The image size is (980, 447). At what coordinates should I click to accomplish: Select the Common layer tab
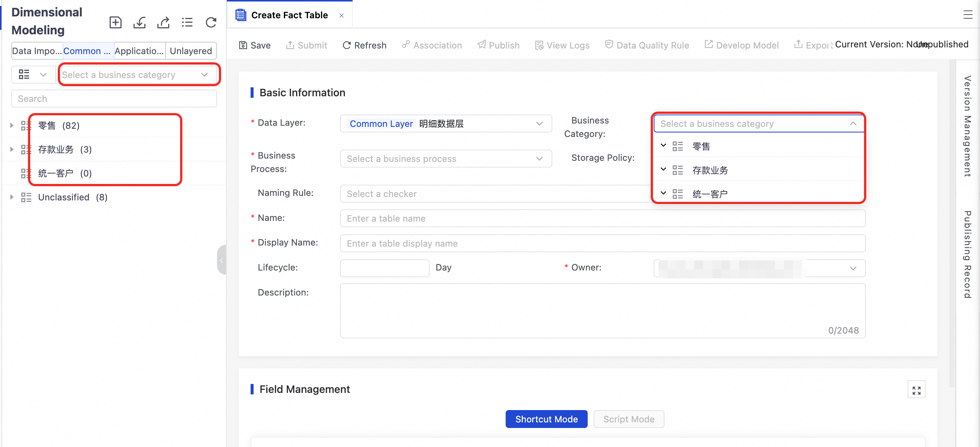(88, 51)
